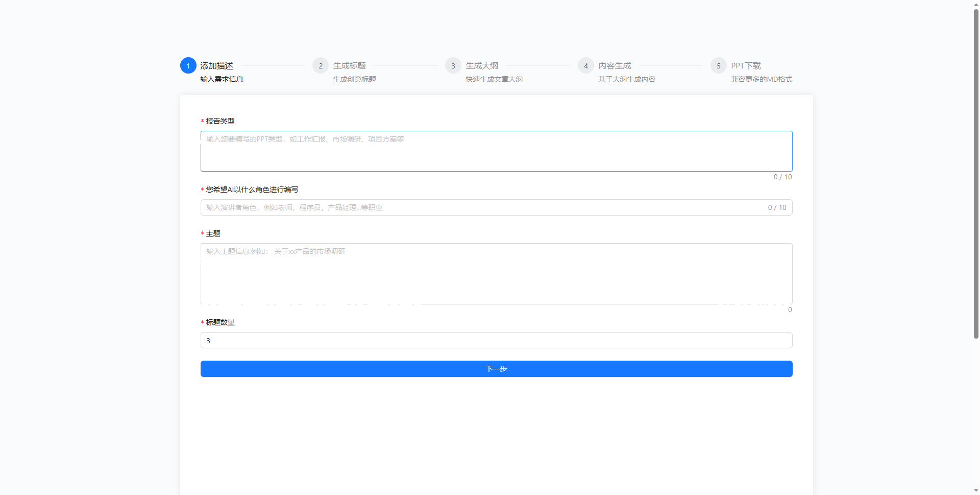
Task: Click the step 5 number circle
Action: (719, 65)
